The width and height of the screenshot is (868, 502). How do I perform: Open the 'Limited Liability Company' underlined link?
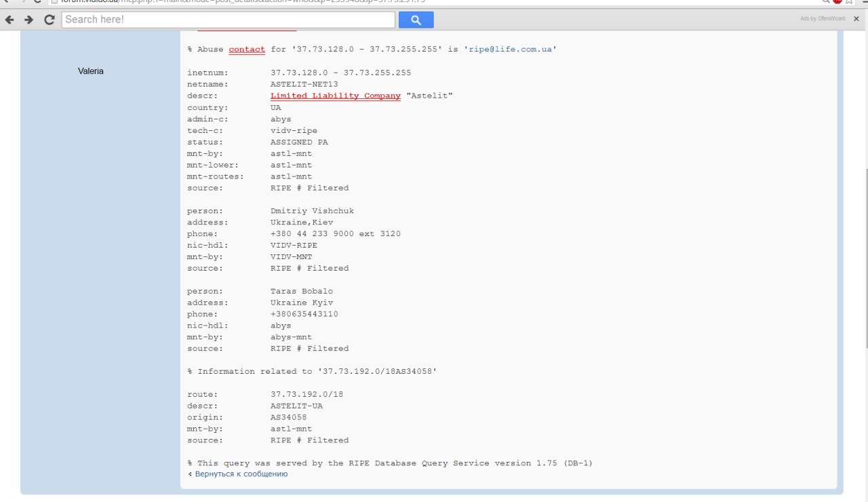pyautogui.click(x=335, y=96)
